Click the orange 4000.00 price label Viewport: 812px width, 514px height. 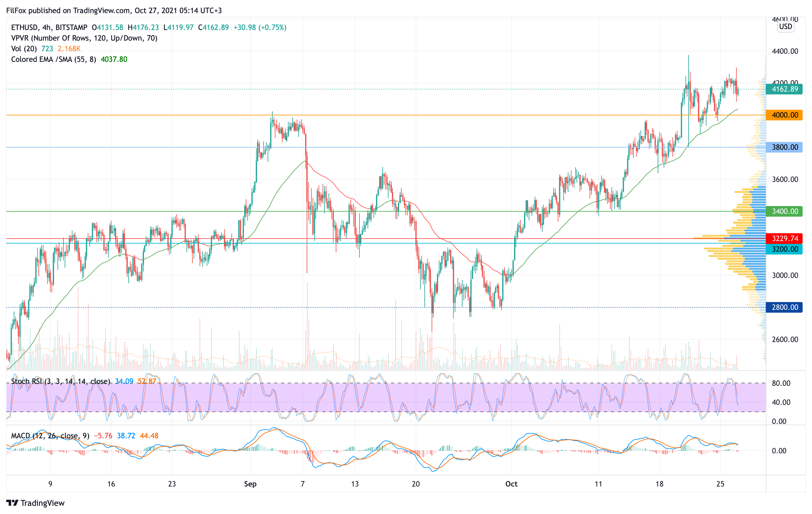click(784, 115)
